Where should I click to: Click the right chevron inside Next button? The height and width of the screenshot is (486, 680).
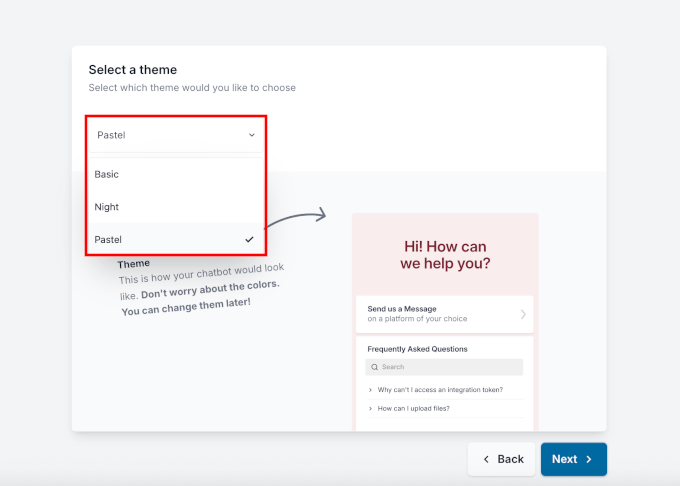[x=589, y=459]
